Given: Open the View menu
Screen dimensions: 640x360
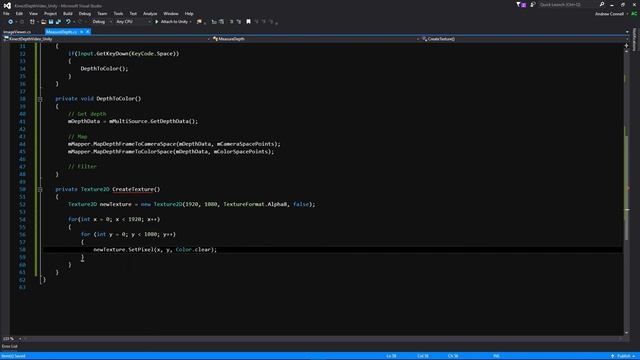Looking at the screenshot, I should pos(33,13).
